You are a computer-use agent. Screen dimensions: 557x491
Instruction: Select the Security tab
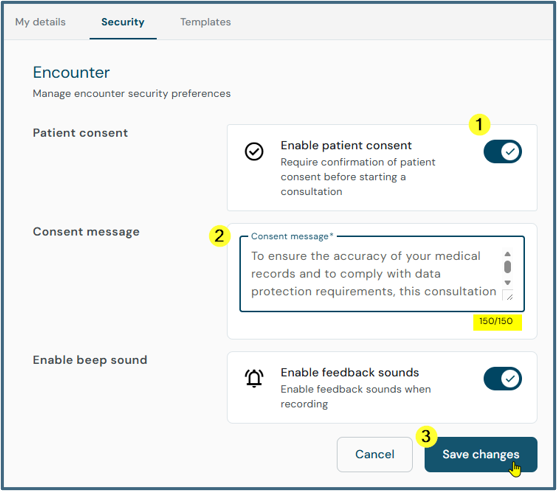123,22
